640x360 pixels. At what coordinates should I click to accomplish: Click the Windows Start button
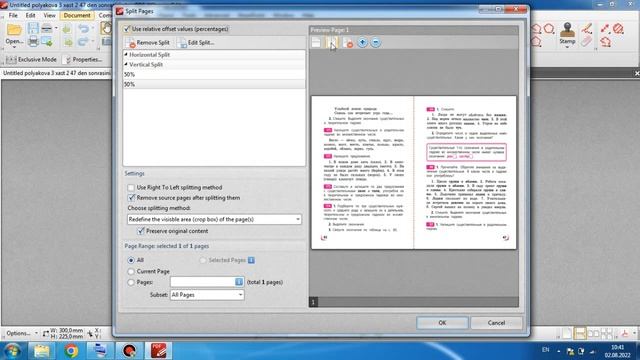pos(12,351)
